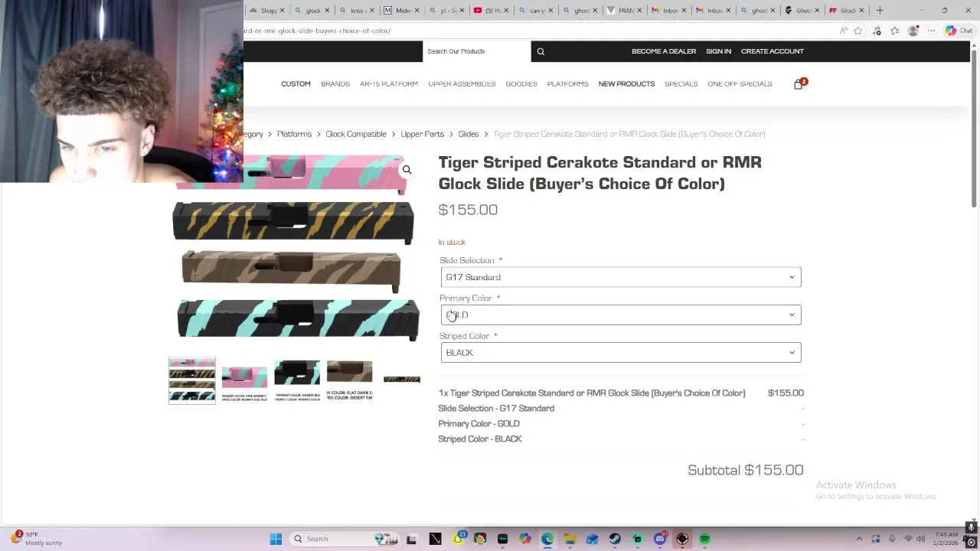The height and width of the screenshot is (551, 980).
Task: Show hidden system tray icons
Action: click(x=859, y=539)
